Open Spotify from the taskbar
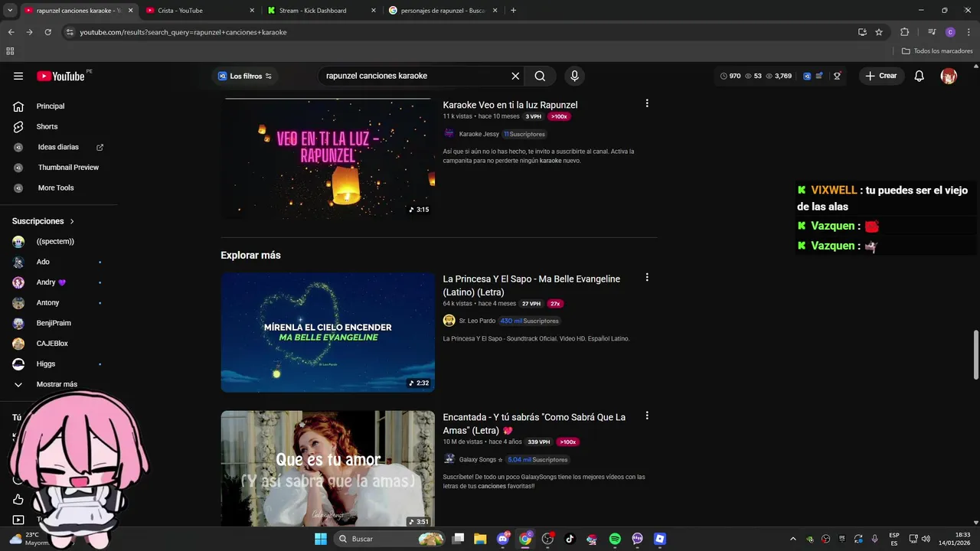 (x=615, y=539)
